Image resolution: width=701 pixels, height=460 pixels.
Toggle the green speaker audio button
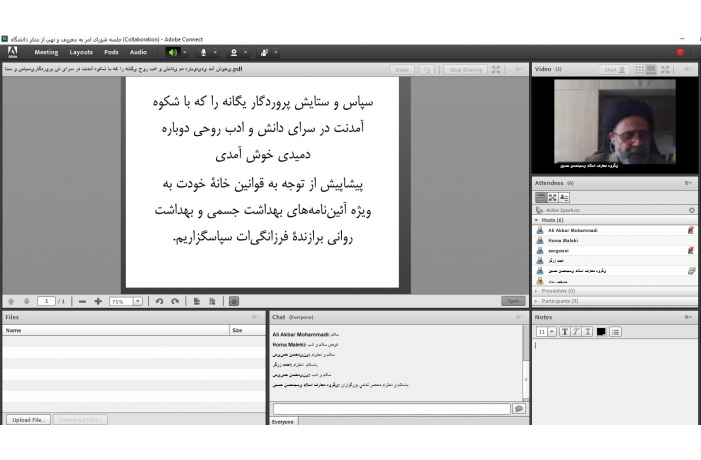pos(173,52)
